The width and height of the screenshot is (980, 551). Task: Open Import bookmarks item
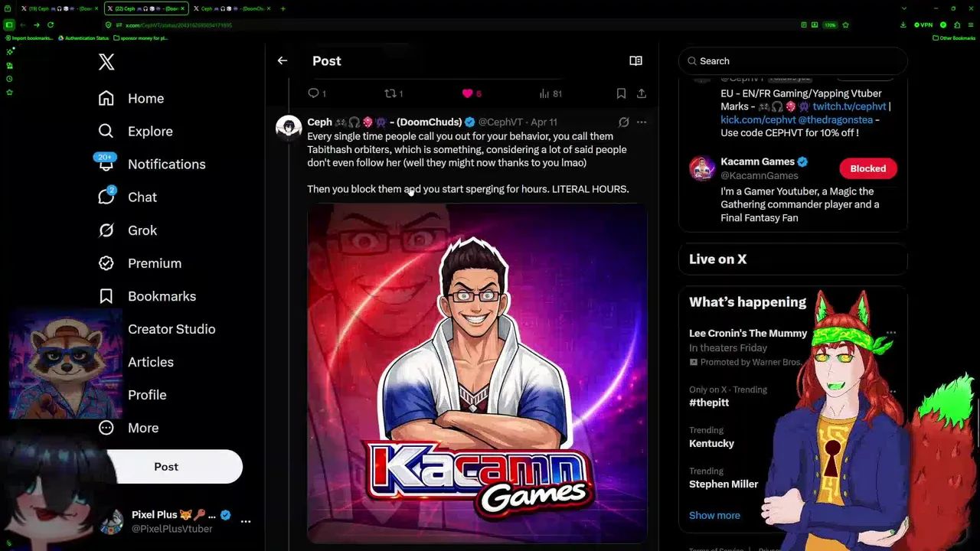tap(28, 38)
